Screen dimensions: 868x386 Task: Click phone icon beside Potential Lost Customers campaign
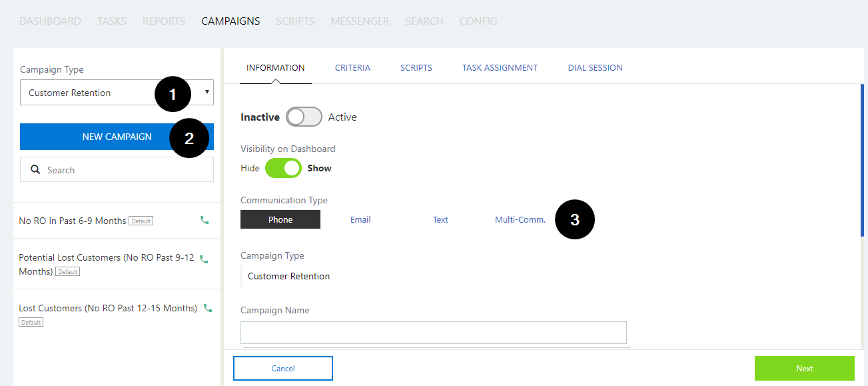point(205,259)
